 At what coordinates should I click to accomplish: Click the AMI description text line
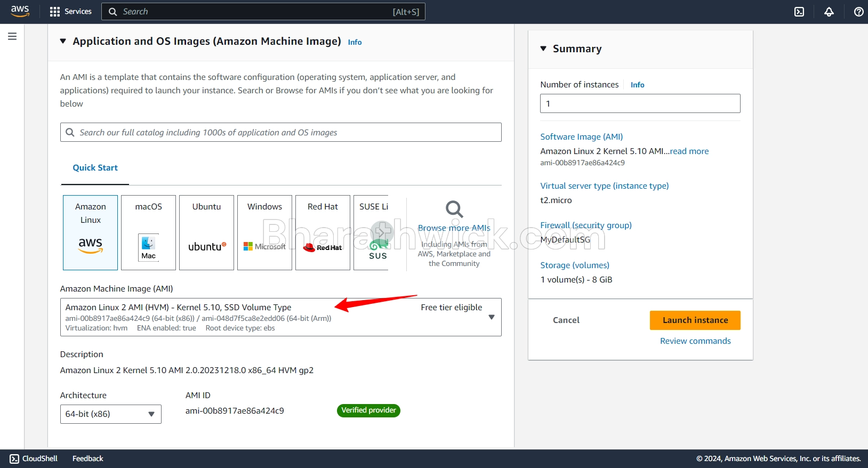(x=187, y=370)
